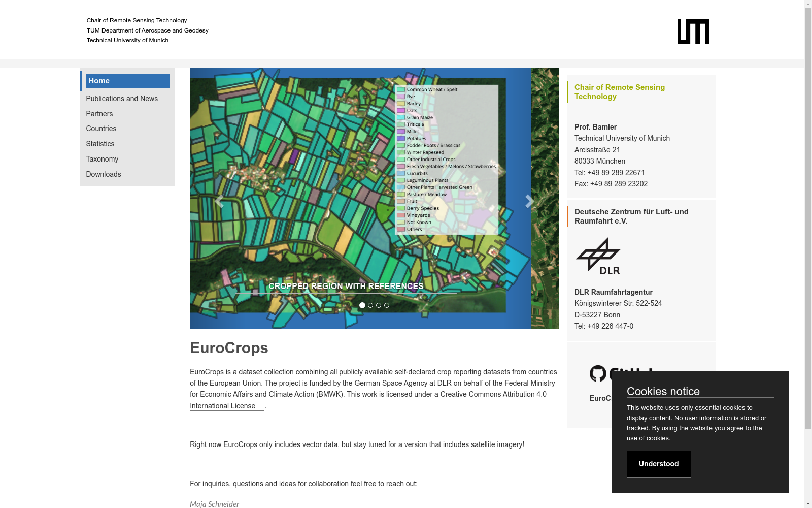The width and height of the screenshot is (812, 508).
Task: Click the Prof. Bamler name
Action: [595, 127]
